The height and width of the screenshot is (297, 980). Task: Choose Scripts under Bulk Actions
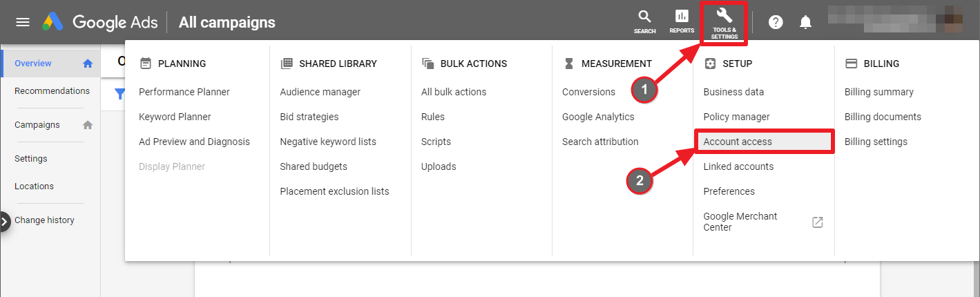pyautogui.click(x=436, y=142)
